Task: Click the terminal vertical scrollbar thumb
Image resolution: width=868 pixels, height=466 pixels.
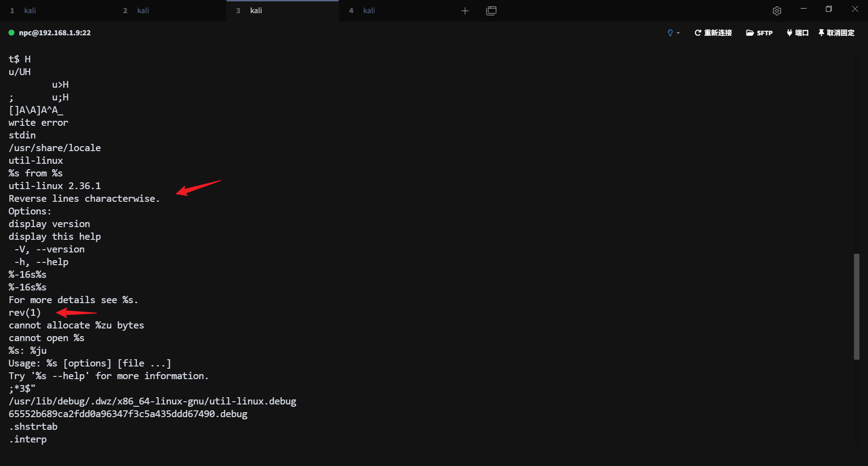Action: coord(856,306)
